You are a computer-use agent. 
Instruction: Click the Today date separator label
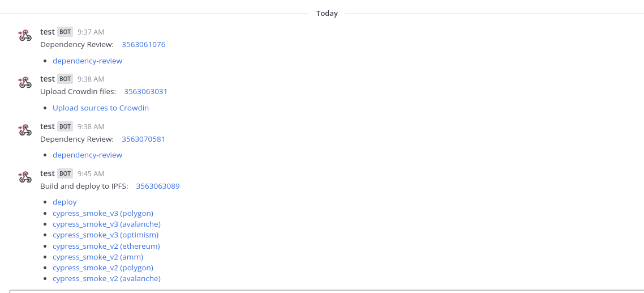pyautogui.click(x=327, y=13)
